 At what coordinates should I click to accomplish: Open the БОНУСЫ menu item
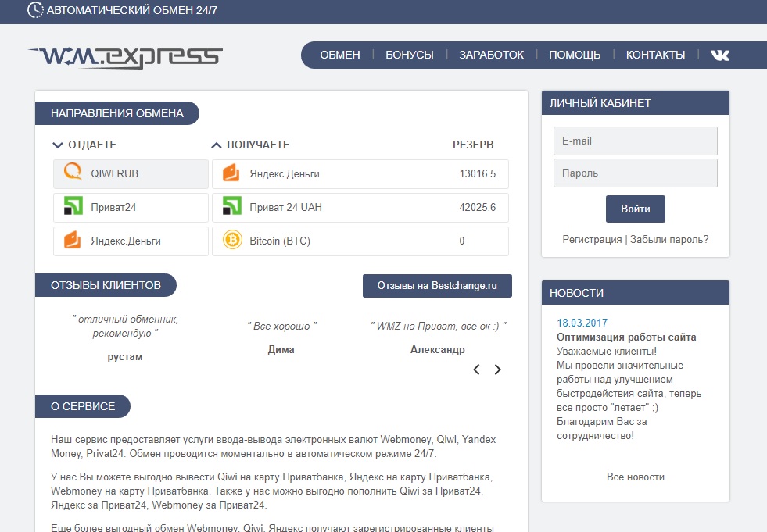coord(410,55)
